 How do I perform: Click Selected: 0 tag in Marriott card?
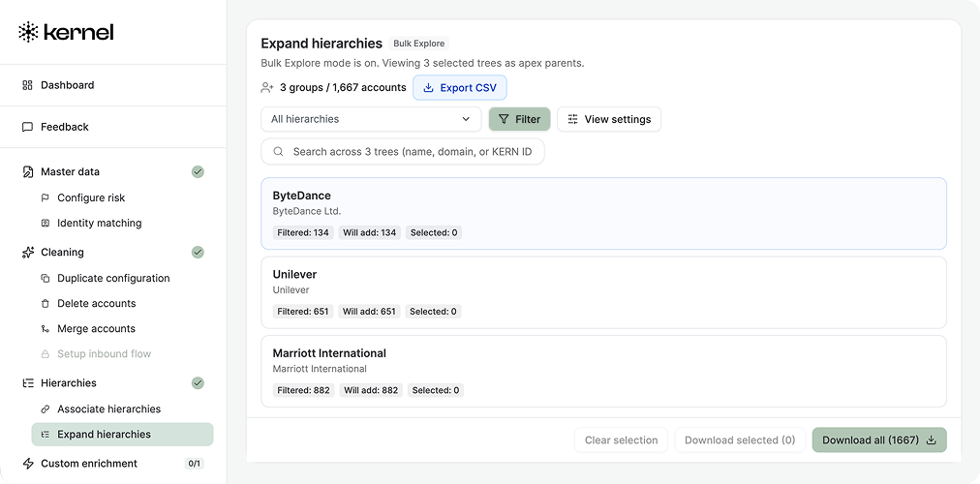[x=436, y=390]
